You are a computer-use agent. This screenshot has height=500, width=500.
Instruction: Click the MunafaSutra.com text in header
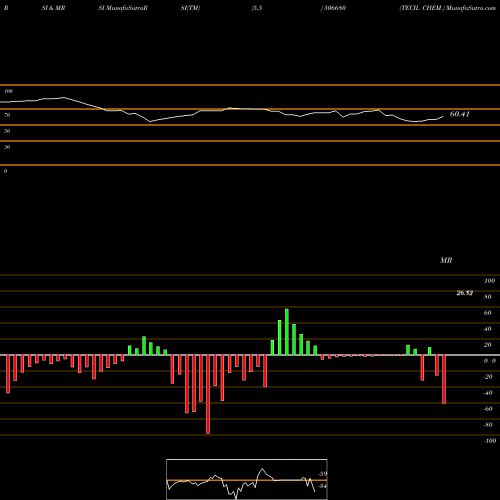click(471, 8)
